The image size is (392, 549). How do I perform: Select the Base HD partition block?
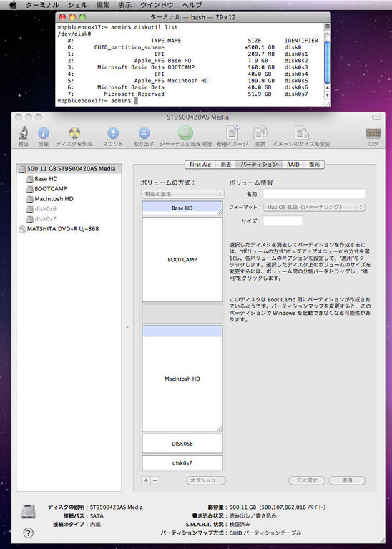(182, 208)
